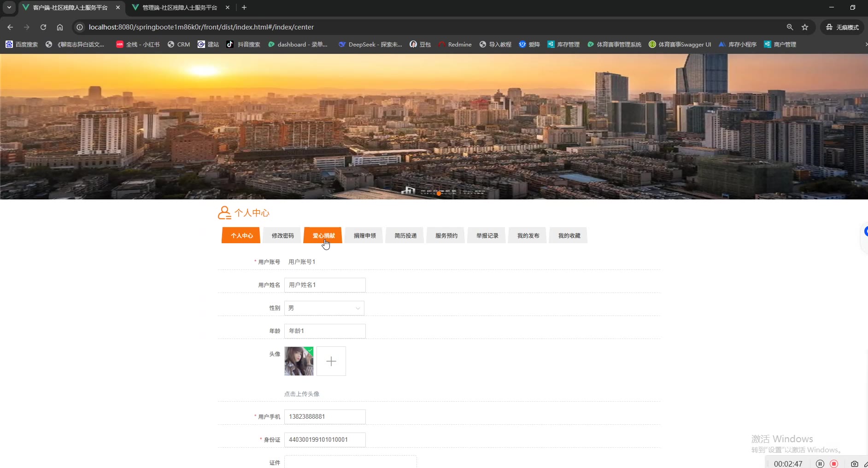
Task: Click the zoom magnifier icon in address bar
Action: [x=790, y=27]
